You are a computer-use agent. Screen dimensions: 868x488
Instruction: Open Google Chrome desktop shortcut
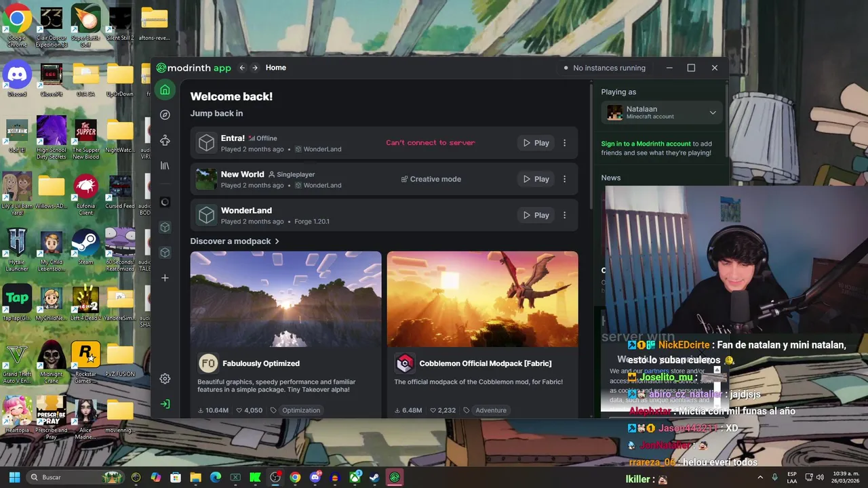tap(17, 27)
